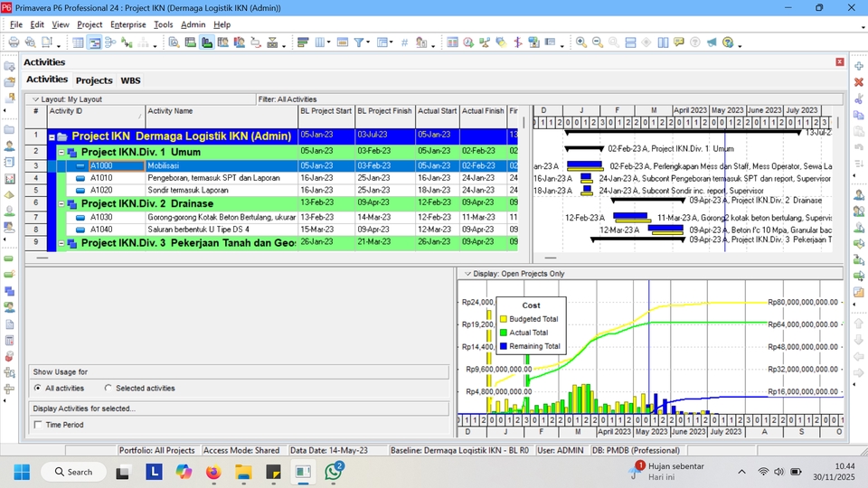Open the Project menu
Viewport: 868px width, 488px height.
(90, 24)
